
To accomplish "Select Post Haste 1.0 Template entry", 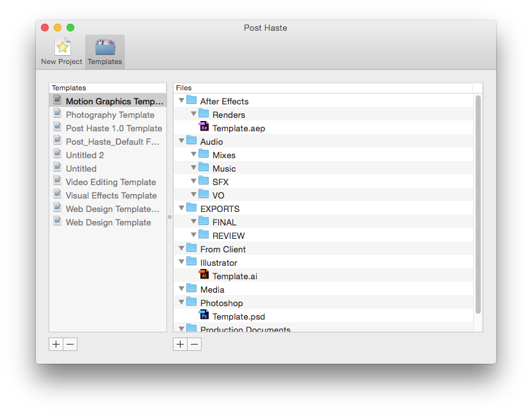I will tap(113, 128).
